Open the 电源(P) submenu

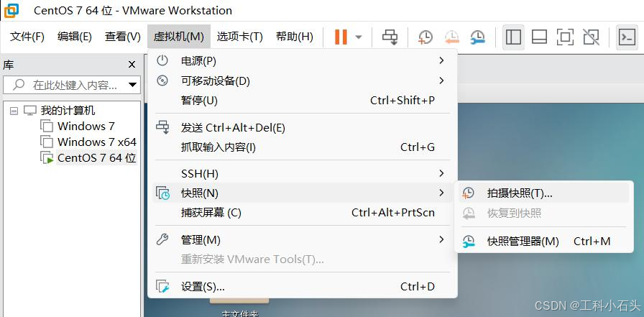pyautogui.click(x=303, y=61)
